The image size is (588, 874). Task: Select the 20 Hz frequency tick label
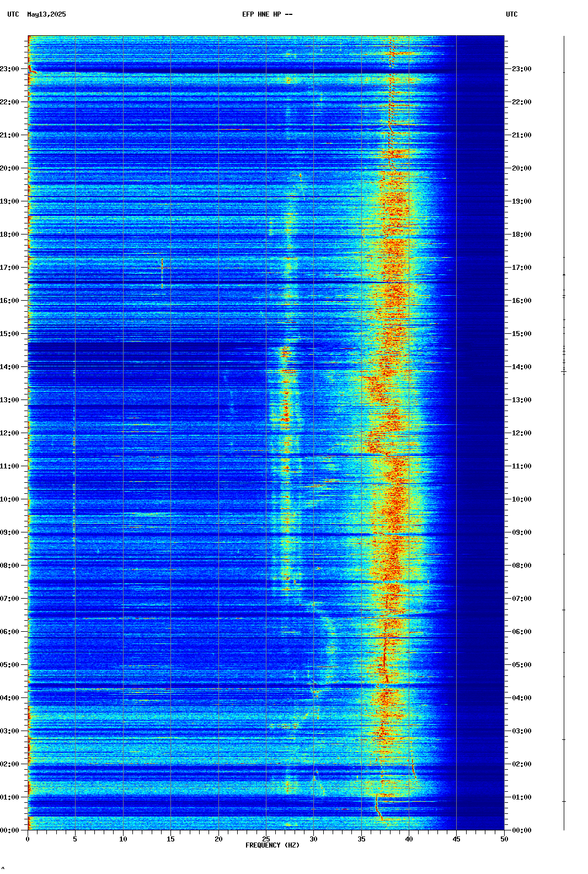pos(218,839)
